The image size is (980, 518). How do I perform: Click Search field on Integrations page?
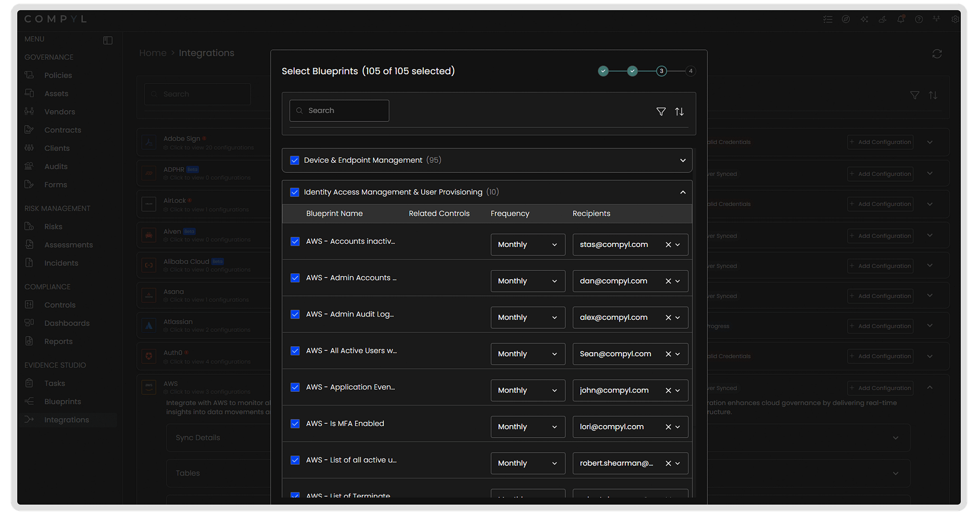pyautogui.click(x=198, y=94)
